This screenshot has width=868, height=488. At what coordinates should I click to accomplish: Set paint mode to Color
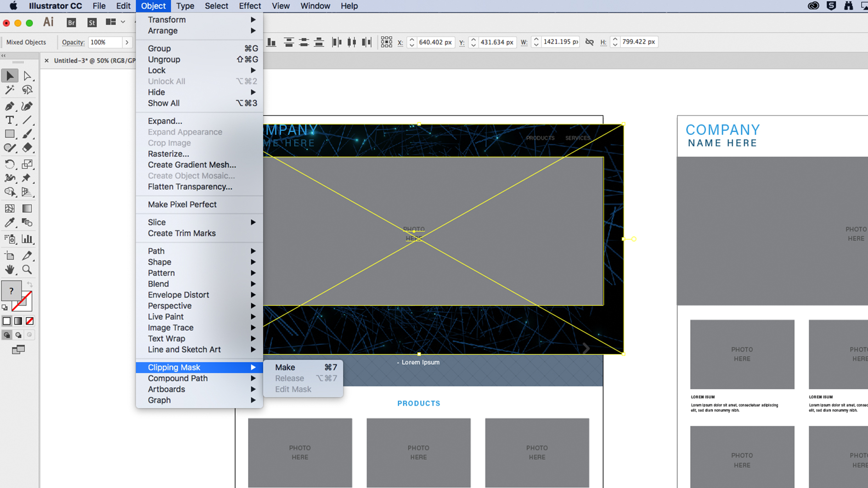pyautogui.click(x=6, y=321)
